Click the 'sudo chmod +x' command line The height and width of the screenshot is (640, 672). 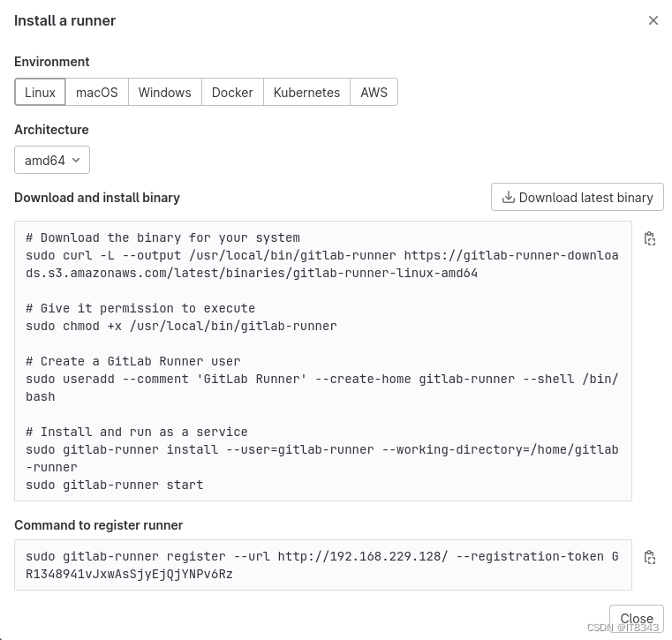[181, 326]
